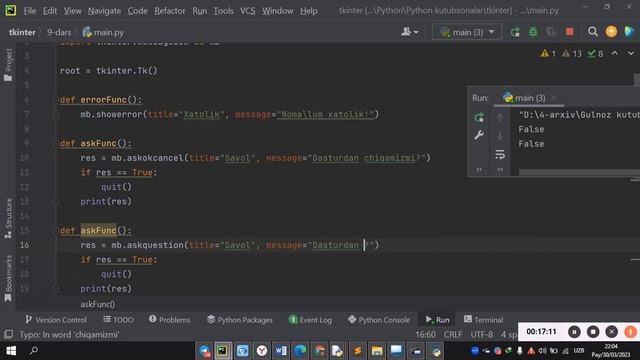Click the JetBrains toolbox icon at top right
640x360 pixels.
[x=629, y=32]
